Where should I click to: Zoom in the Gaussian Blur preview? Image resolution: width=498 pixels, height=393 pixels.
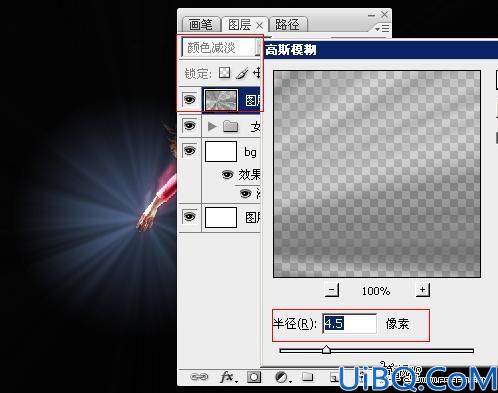pos(423,290)
